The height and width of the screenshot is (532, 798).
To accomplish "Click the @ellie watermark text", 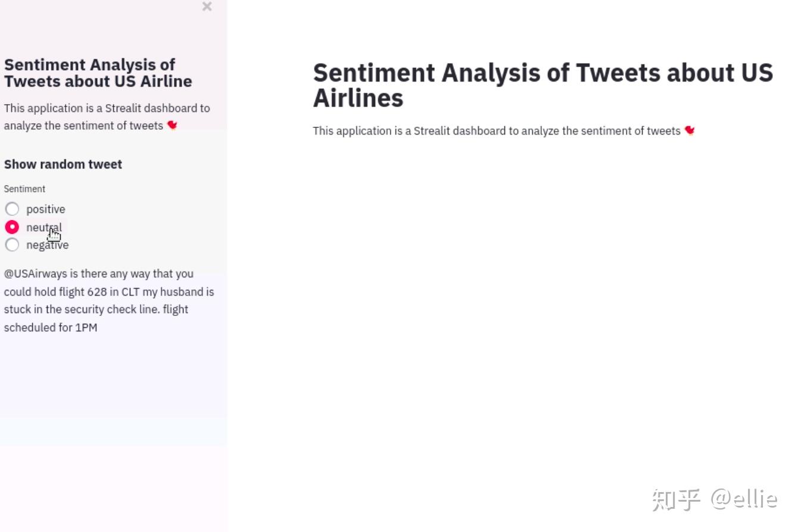I will (x=744, y=499).
